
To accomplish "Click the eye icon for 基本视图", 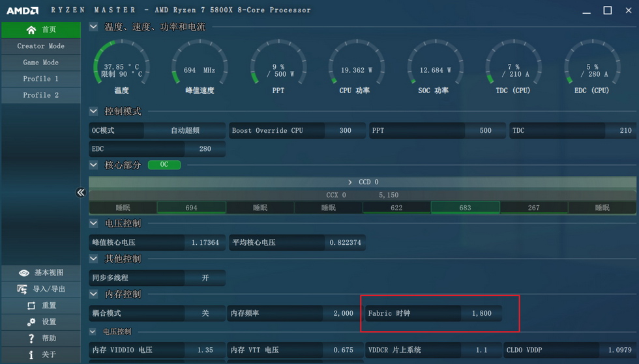I will click(x=24, y=273).
